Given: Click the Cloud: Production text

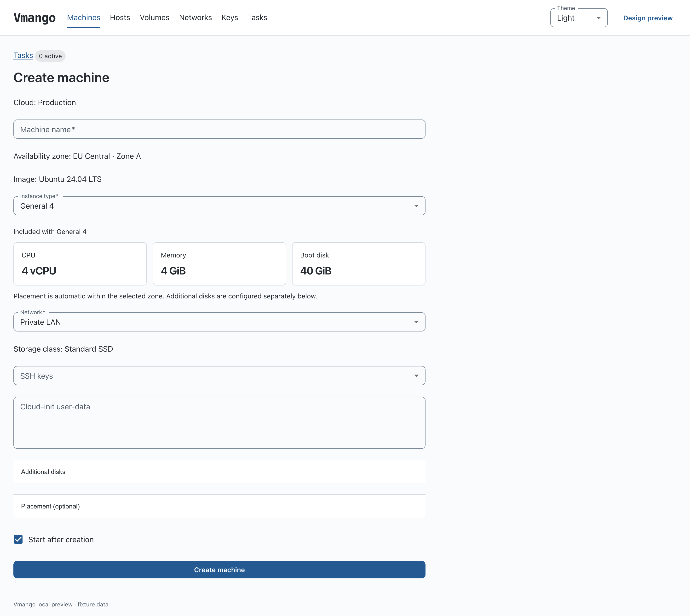Looking at the screenshot, I should pos(45,103).
